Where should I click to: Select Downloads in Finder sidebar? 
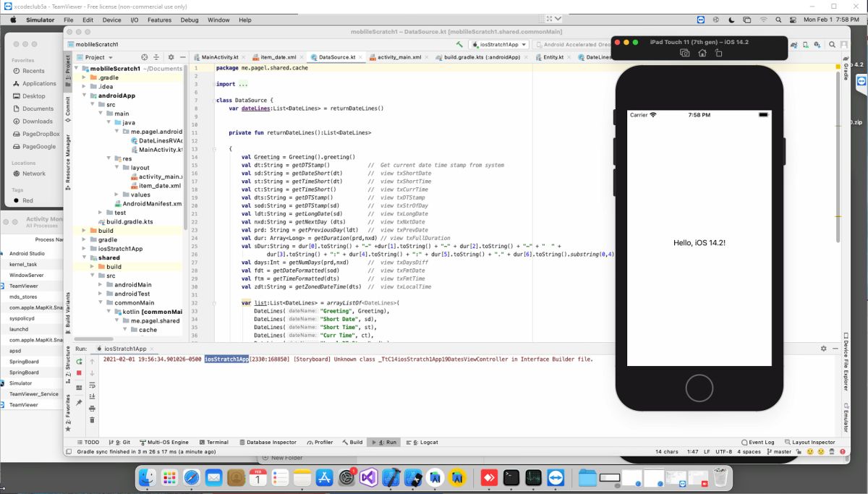point(37,121)
